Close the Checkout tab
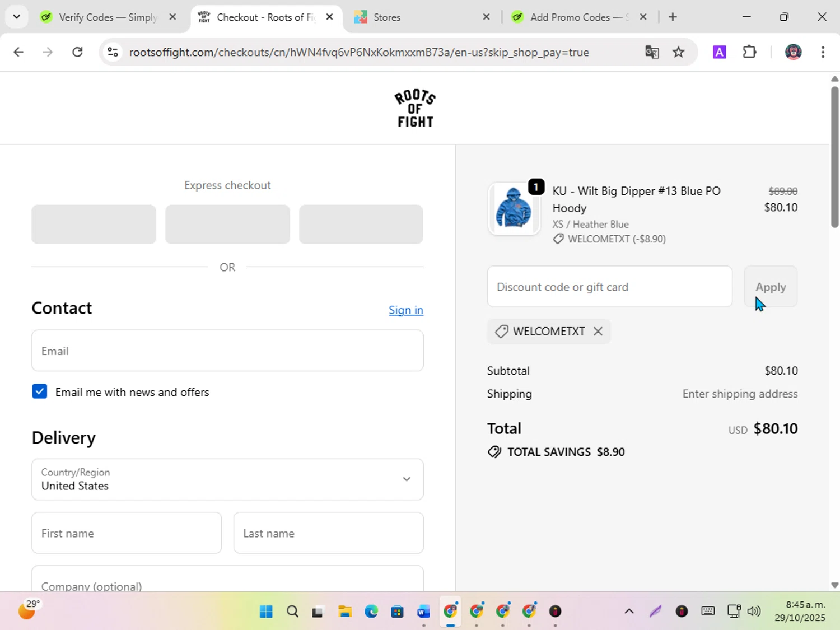 (x=330, y=17)
